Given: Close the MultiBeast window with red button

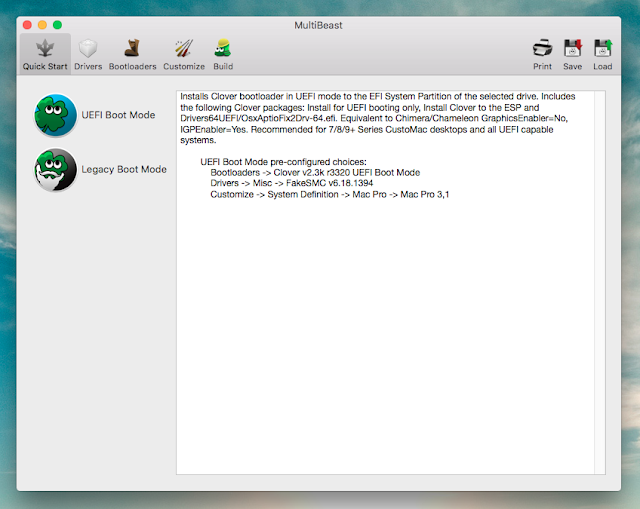Looking at the screenshot, I should coord(27,25).
